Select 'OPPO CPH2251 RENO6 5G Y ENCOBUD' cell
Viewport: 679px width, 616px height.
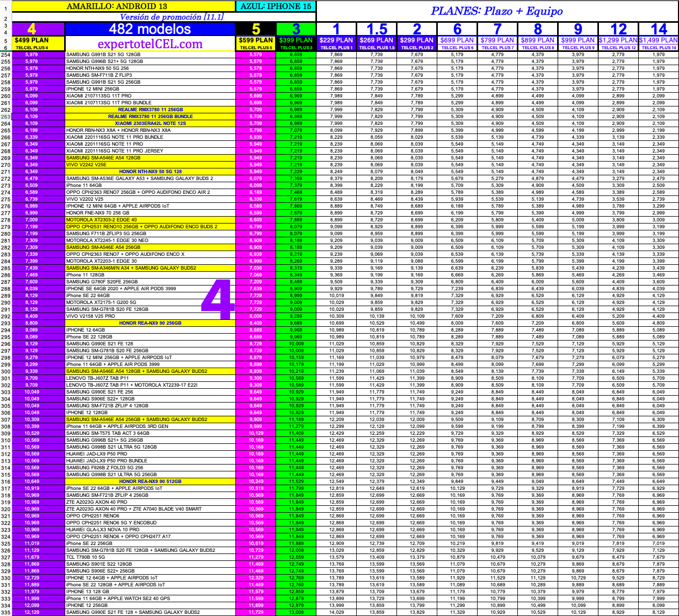[x=150, y=523]
